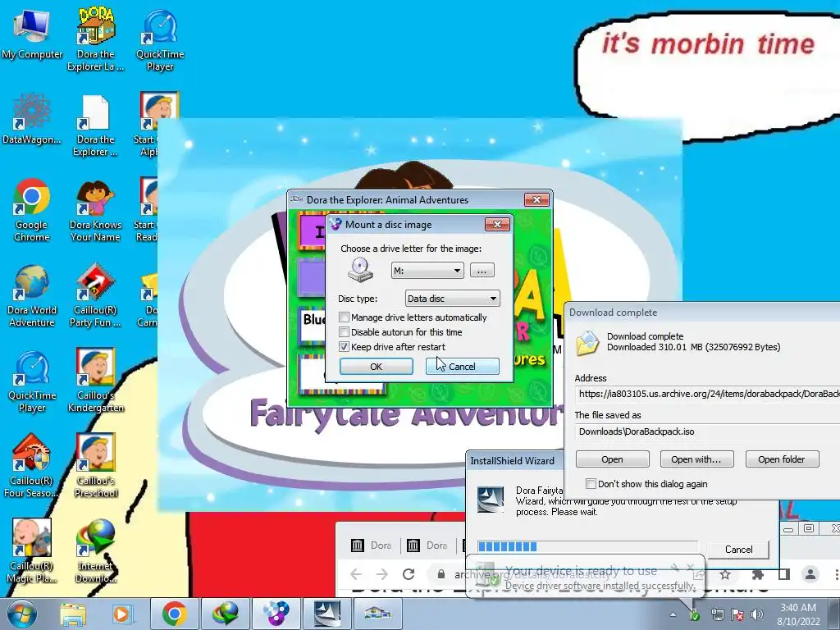
Task: Switch to the Dora game taskbar button
Action: pos(377,614)
